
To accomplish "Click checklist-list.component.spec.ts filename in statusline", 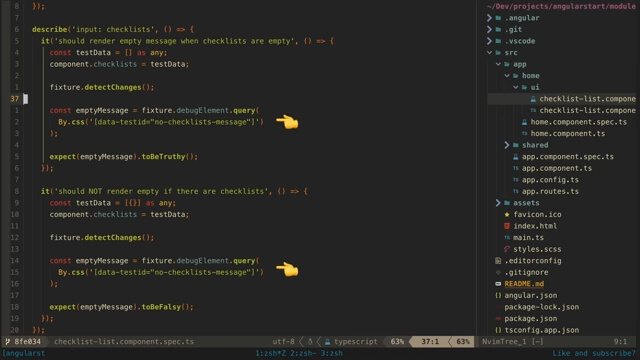I will [x=124, y=342].
